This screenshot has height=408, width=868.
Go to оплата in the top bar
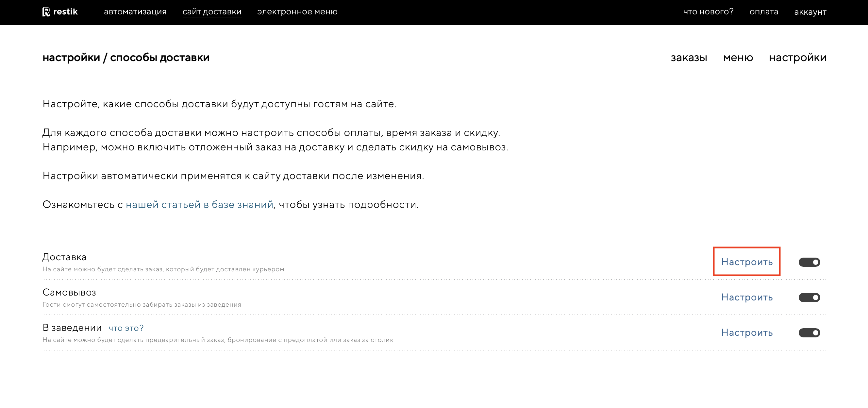[x=763, y=12]
